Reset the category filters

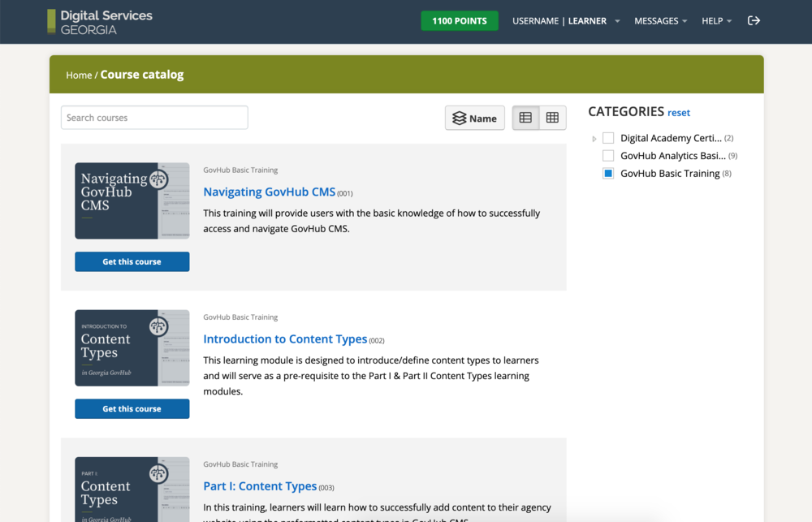click(x=679, y=112)
